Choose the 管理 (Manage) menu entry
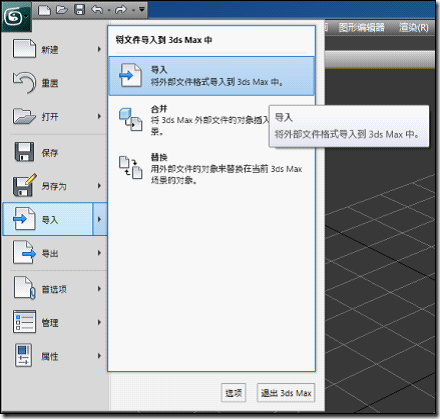The height and width of the screenshot is (419, 440). tap(55, 322)
